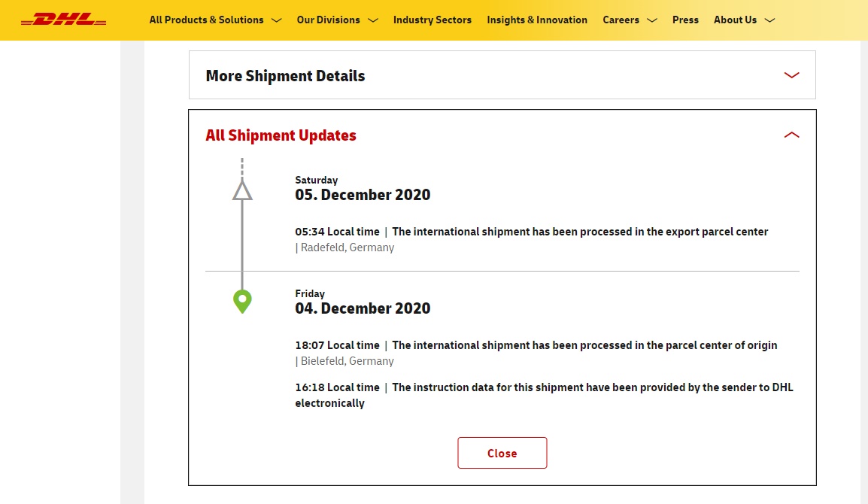Open the Careers dropdown chevron
Image resolution: width=868 pixels, height=504 pixels.
pyautogui.click(x=651, y=20)
